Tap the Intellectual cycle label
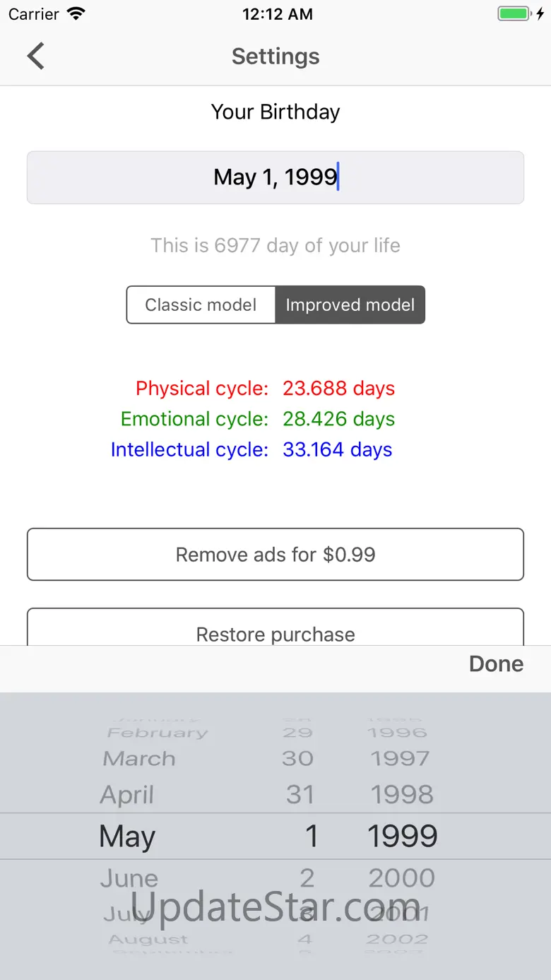 189,450
